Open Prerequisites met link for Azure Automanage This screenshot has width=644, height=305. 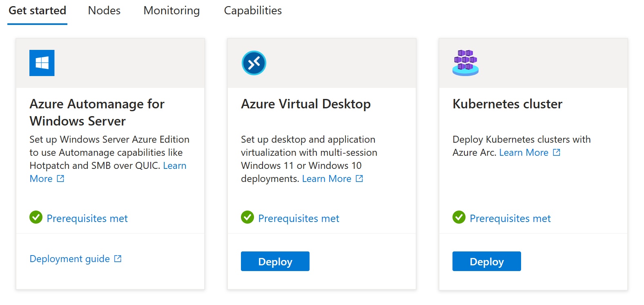pyautogui.click(x=87, y=218)
